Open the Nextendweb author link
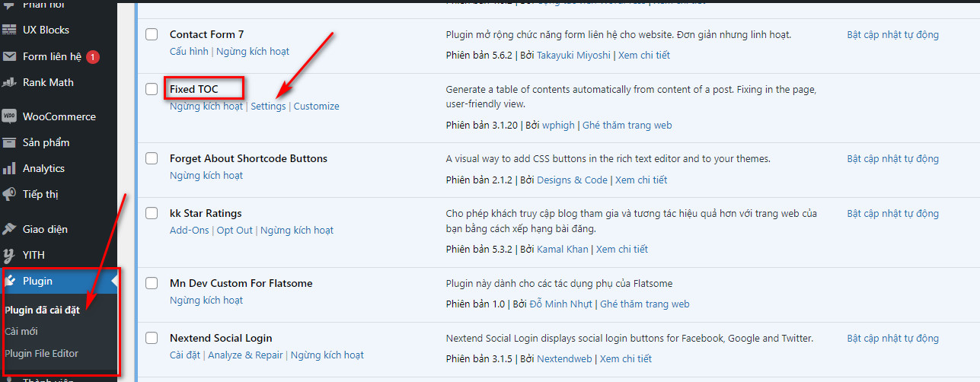This screenshot has width=980, height=382. 564,358
